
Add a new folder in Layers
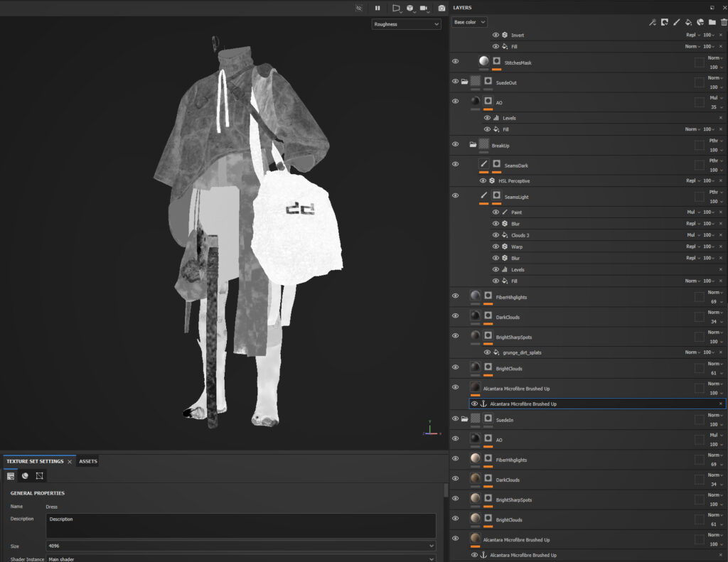[x=712, y=22]
